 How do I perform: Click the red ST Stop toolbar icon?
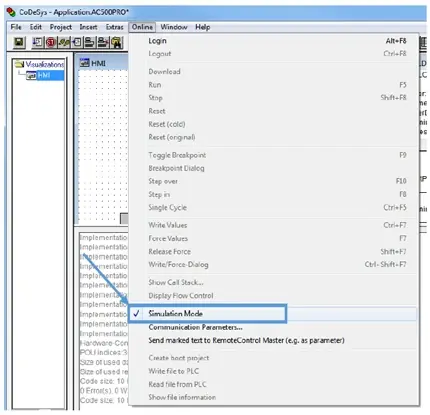tap(51, 42)
